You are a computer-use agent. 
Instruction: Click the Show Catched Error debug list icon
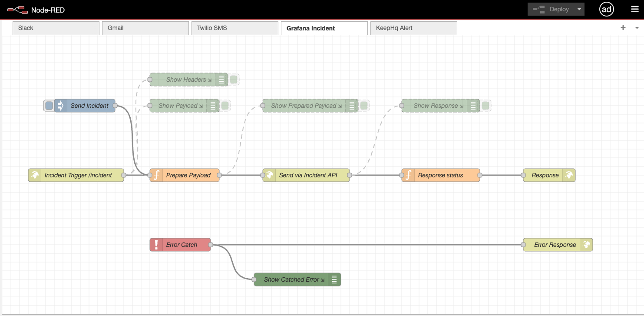(x=334, y=279)
